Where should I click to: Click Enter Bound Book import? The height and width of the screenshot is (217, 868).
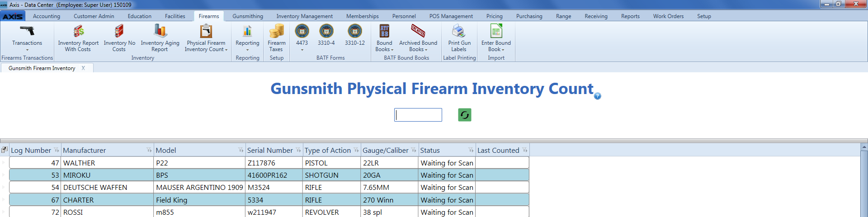[x=496, y=38]
